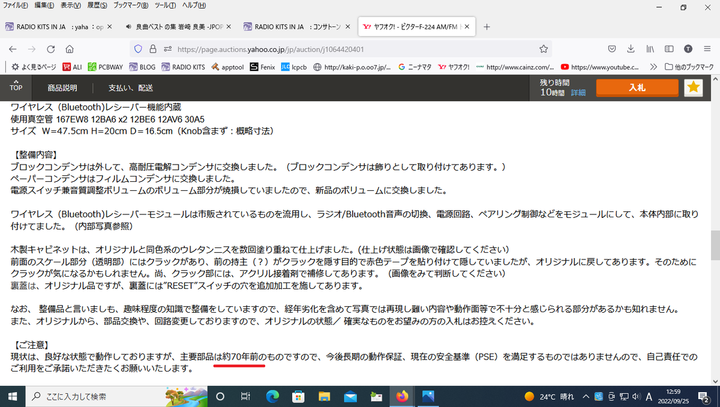720x407 pixels.
Task: Add auction to watchlist star
Action: (x=694, y=88)
